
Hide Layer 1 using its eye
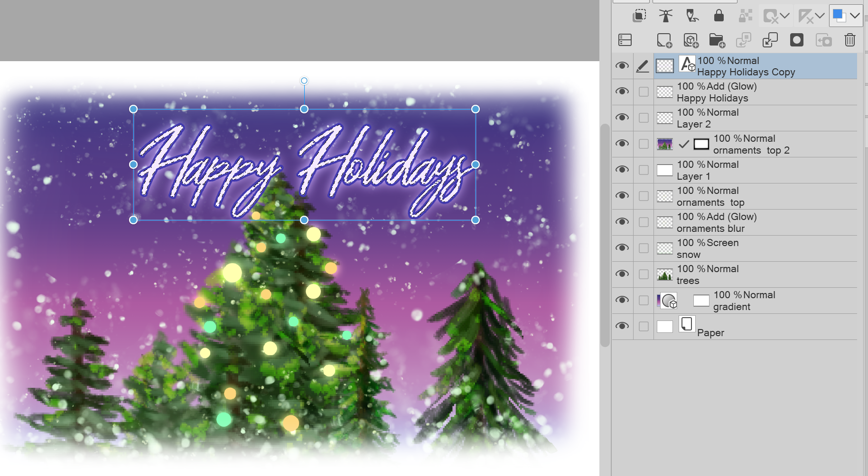coord(622,170)
